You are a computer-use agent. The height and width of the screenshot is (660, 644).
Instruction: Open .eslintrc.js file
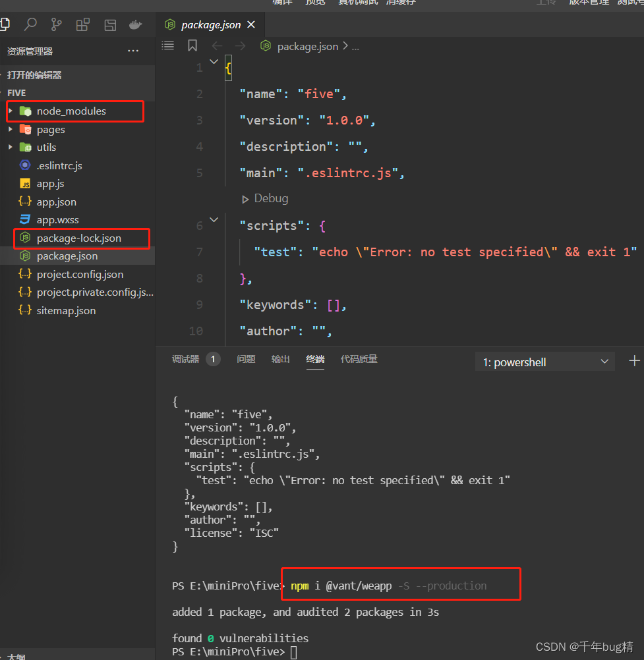coord(59,166)
